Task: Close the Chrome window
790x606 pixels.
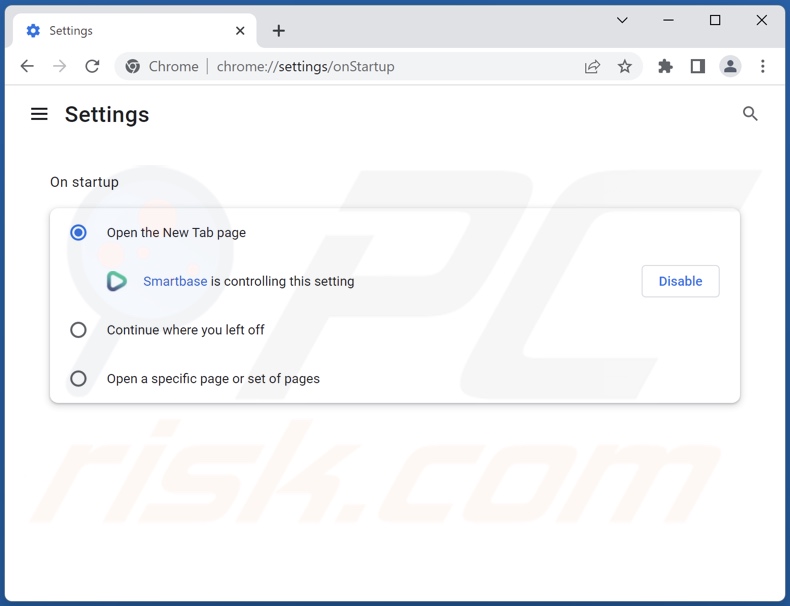Action: pos(761,20)
